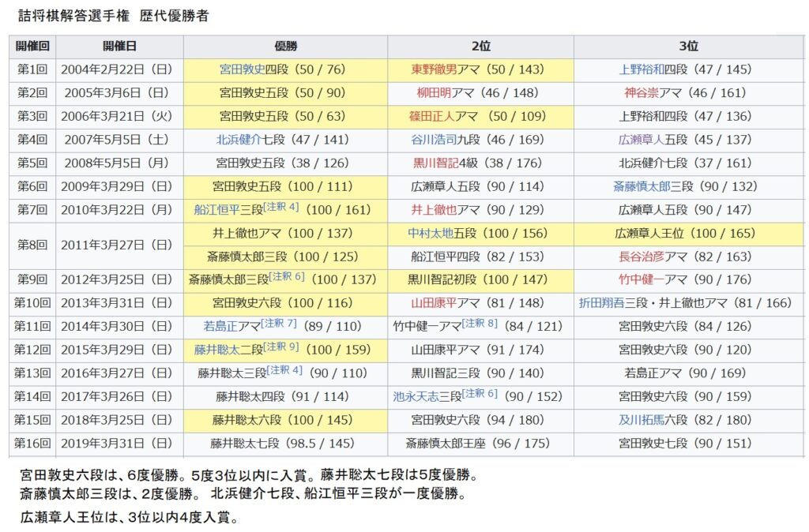Open the red 篠田正人 link
The width and height of the screenshot is (809, 532).
pos(432,116)
